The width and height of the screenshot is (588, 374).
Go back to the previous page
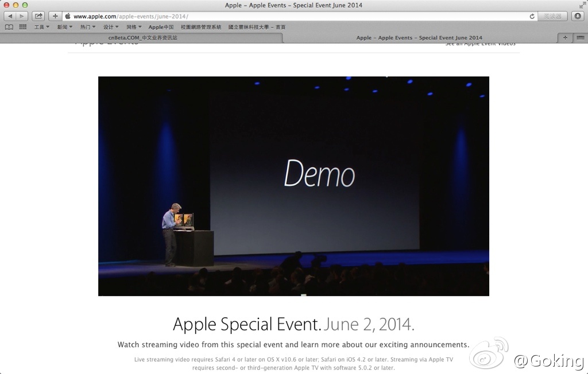[10, 16]
